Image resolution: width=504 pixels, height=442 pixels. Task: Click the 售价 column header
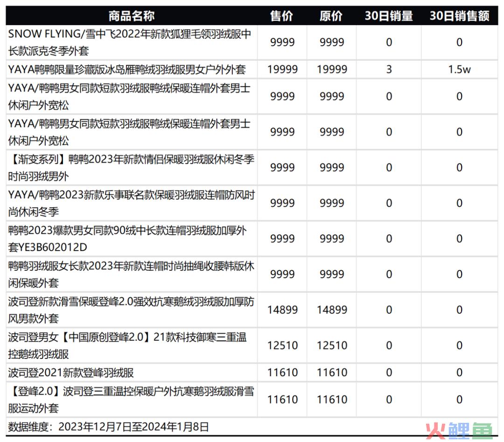click(282, 16)
